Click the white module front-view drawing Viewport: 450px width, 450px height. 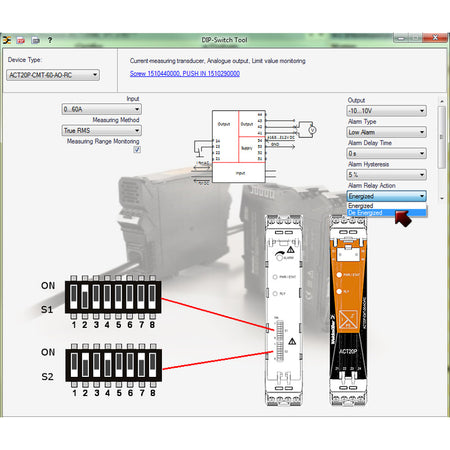point(284,310)
